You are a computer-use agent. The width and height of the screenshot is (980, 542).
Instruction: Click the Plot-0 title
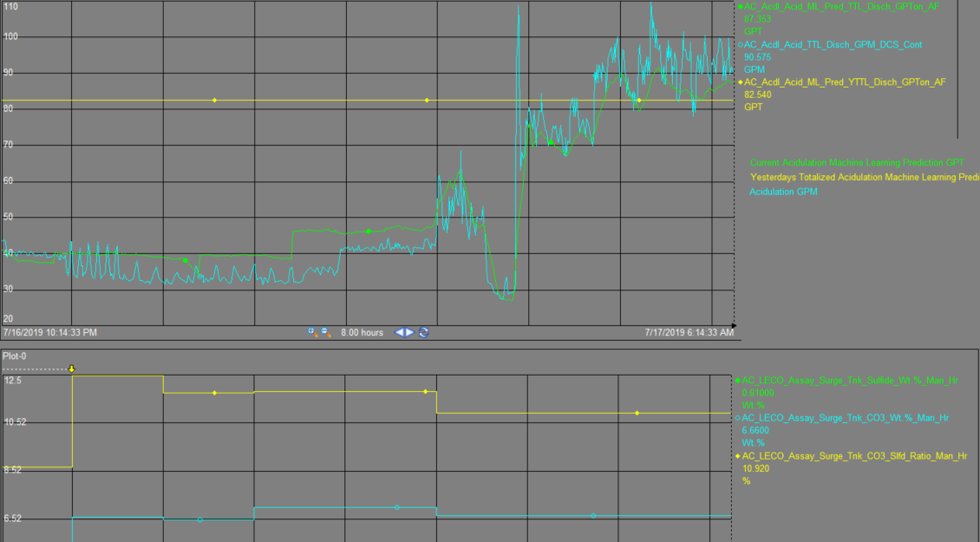15,356
